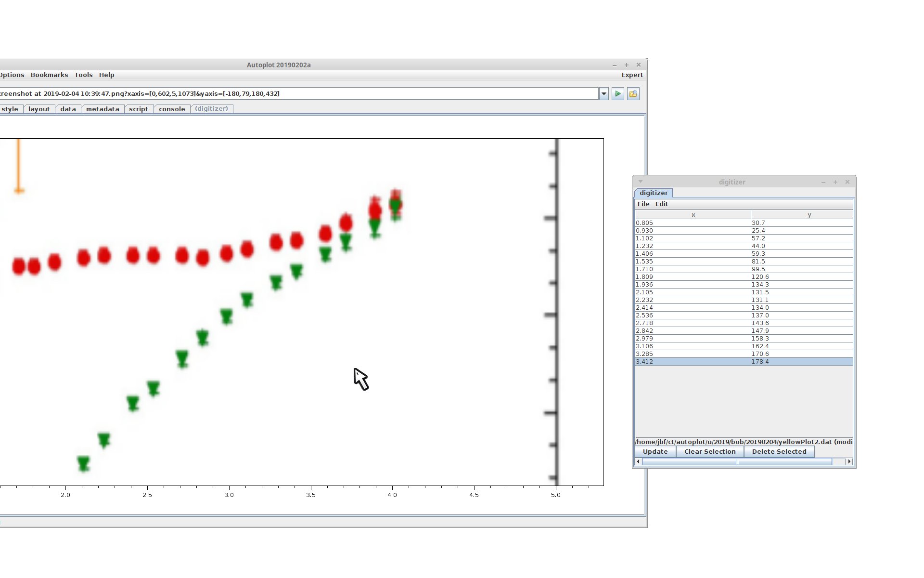Switch to the style tab
This screenshot has width=924, height=578.
coord(10,109)
